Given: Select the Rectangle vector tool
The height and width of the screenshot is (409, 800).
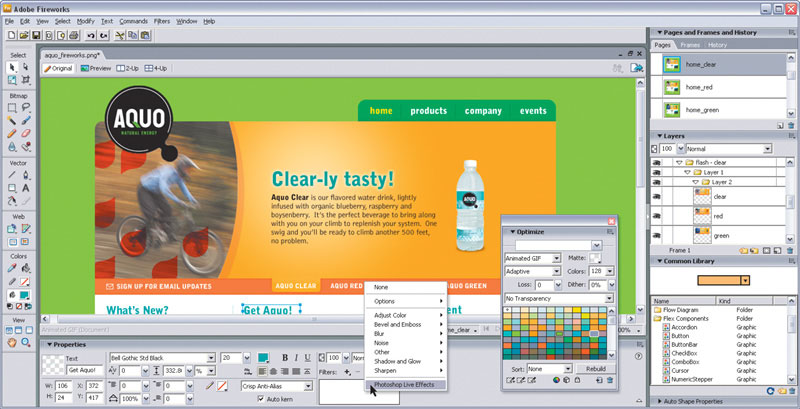Looking at the screenshot, I should pyautogui.click(x=12, y=188).
